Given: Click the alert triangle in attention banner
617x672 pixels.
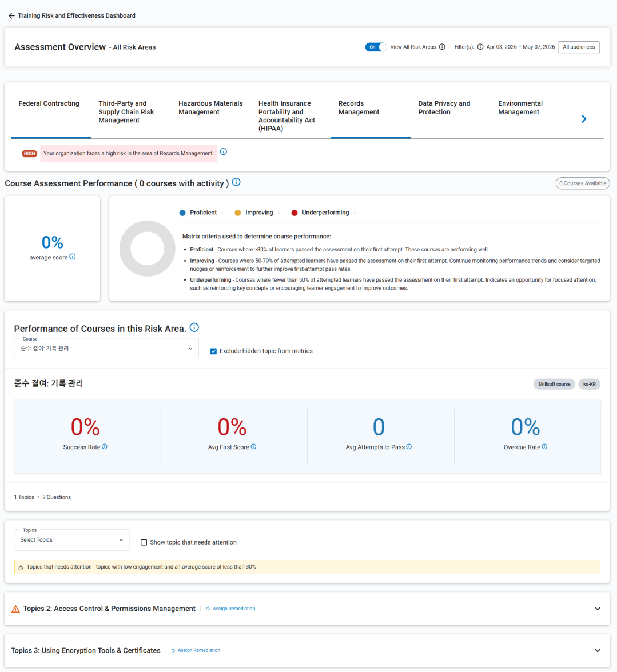Looking at the screenshot, I should tap(21, 567).
